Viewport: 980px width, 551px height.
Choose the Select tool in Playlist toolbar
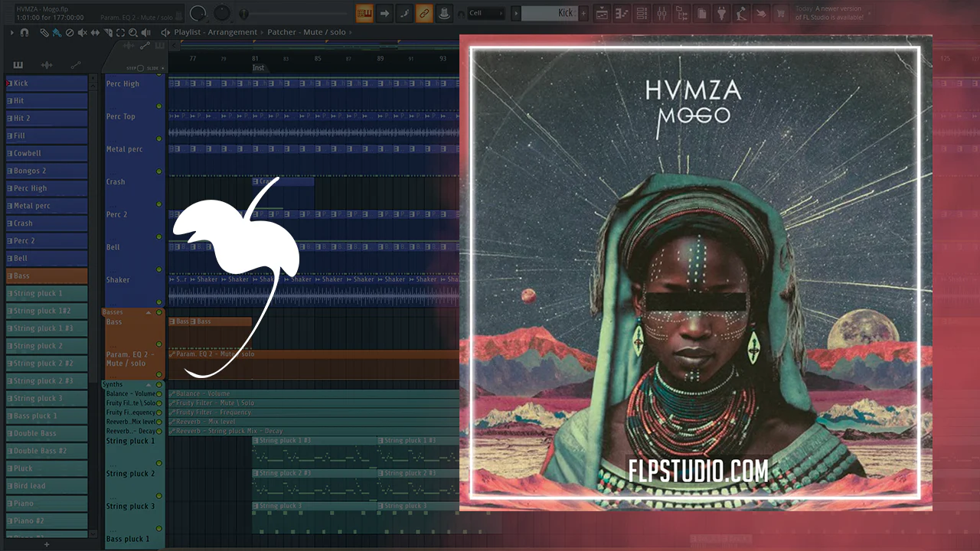120,33
